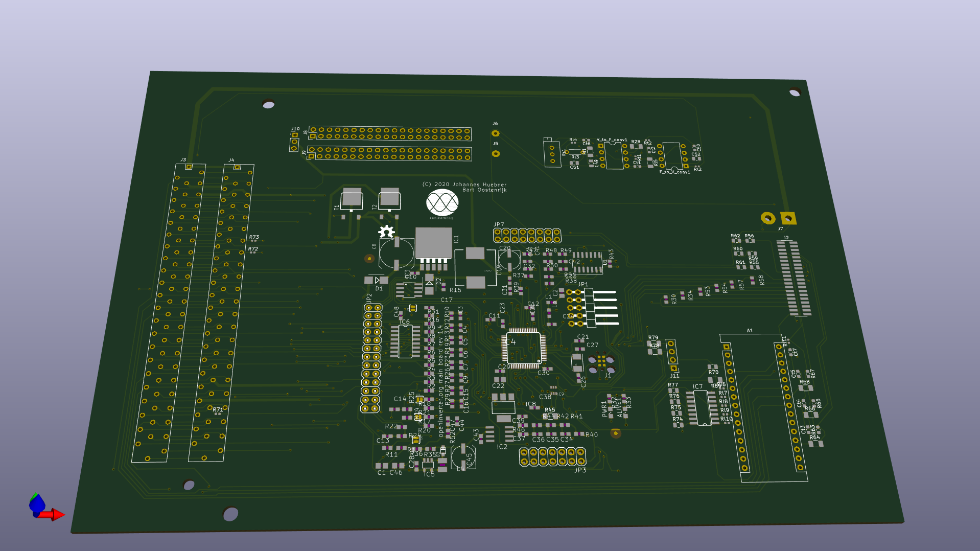980x551 pixels.
Task: Select transistor T1 on the board
Action: 352,199
